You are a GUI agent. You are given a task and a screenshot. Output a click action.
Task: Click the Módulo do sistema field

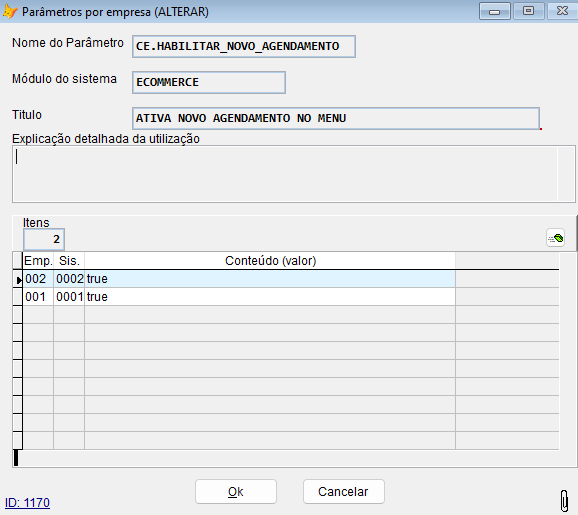209,82
